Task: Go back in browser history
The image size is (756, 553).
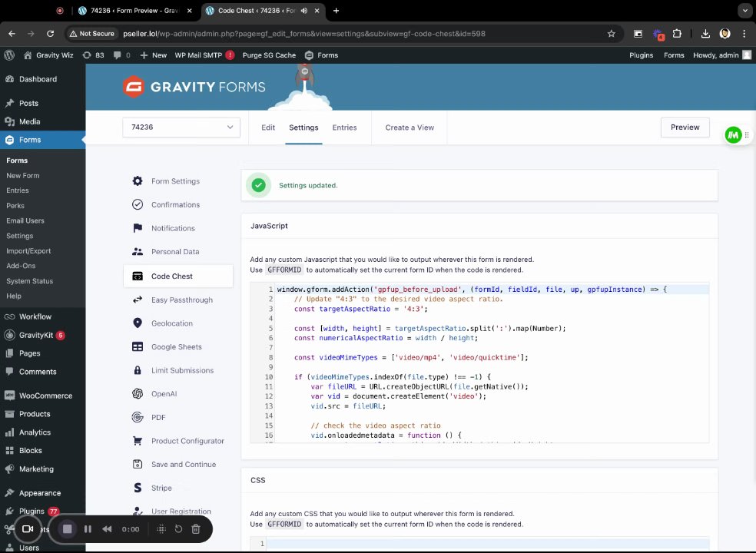Action: click(x=12, y=34)
